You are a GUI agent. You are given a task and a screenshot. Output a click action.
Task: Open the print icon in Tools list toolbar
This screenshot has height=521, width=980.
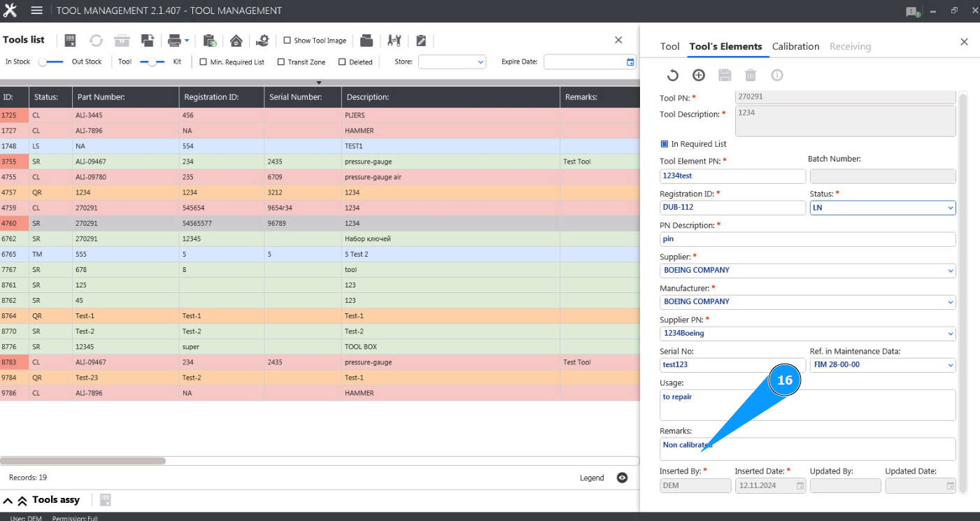coord(174,41)
